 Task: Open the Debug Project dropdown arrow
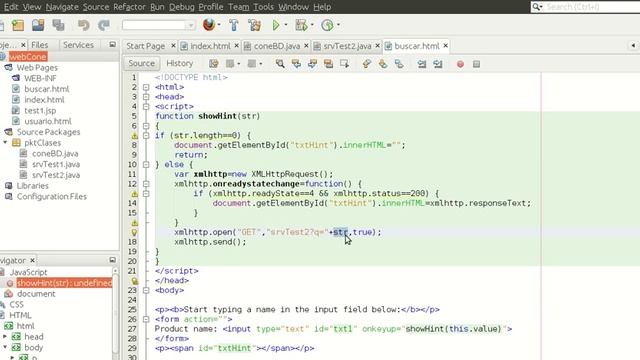coord(312,25)
